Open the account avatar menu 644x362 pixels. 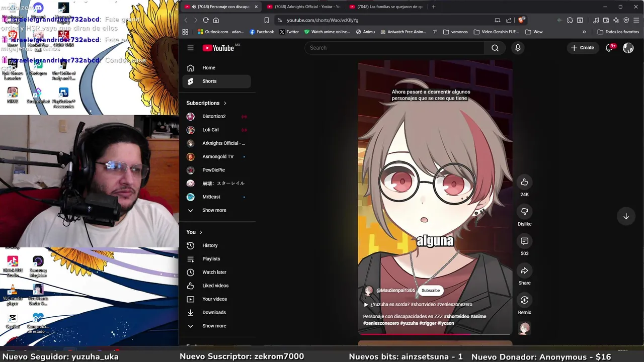[x=628, y=48]
